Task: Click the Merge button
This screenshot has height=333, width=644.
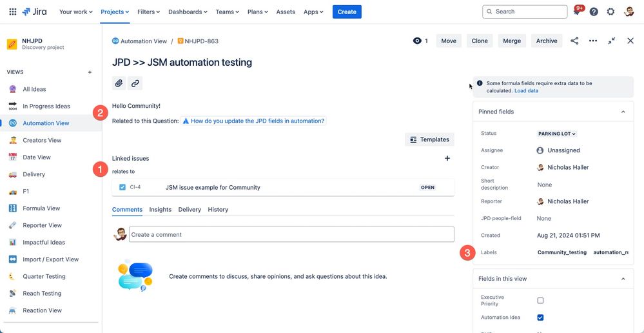Action: point(512,41)
